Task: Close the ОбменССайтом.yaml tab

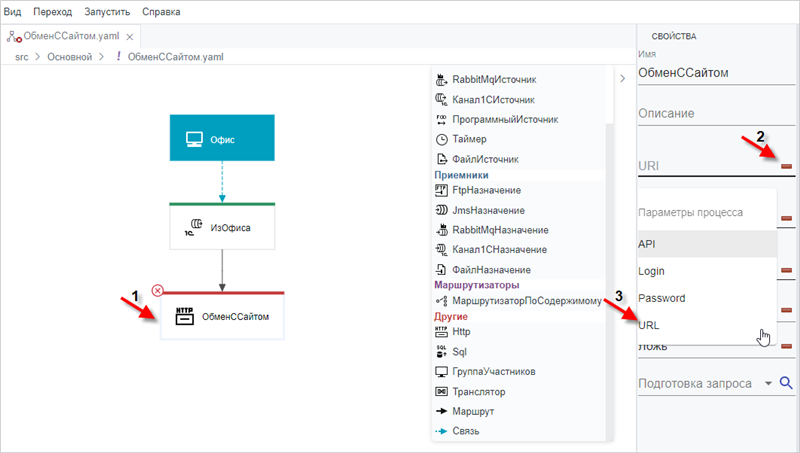Action: [x=130, y=37]
